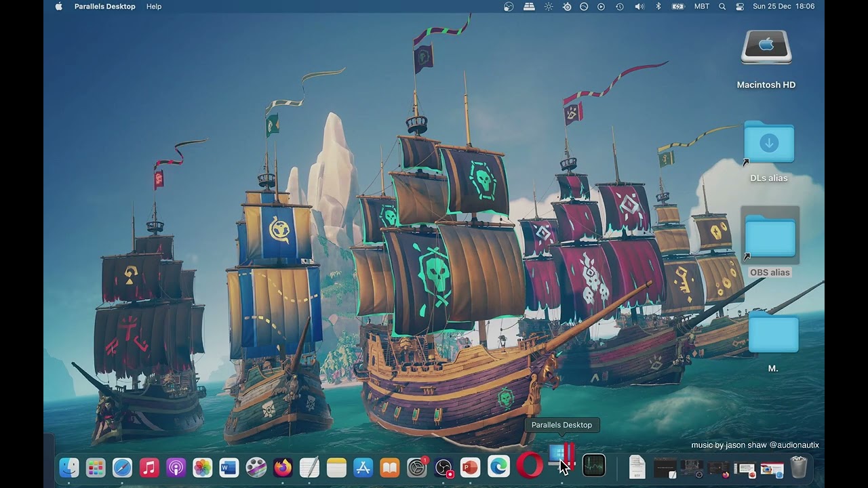
Task: Open the App Store from the Dock
Action: pos(363,467)
